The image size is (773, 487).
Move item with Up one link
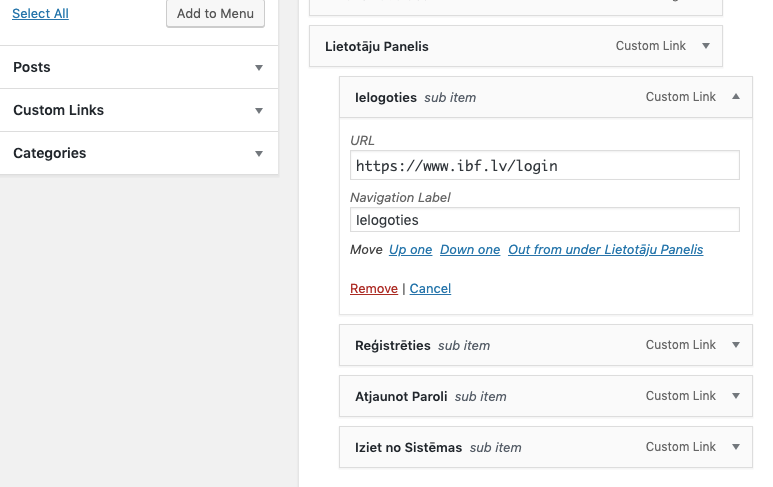tap(410, 250)
